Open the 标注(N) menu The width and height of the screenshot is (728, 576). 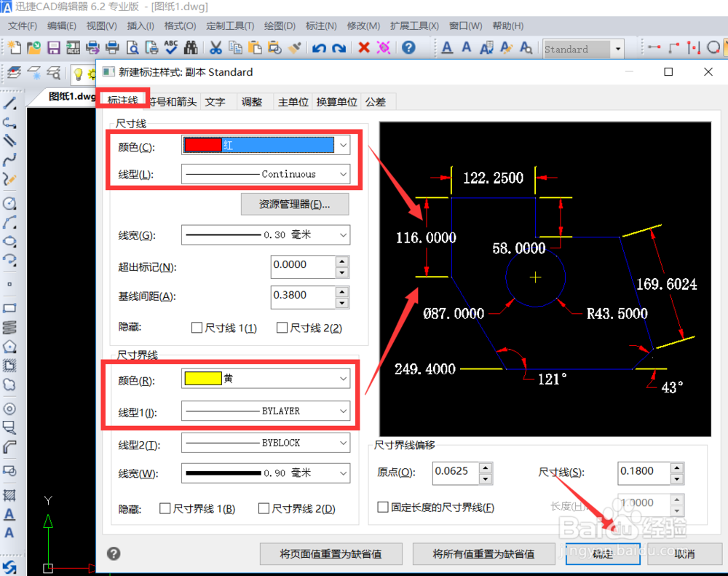[321, 26]
